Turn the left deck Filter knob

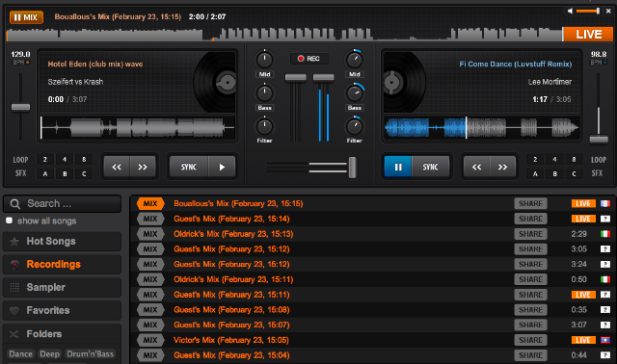pos(264,126)
